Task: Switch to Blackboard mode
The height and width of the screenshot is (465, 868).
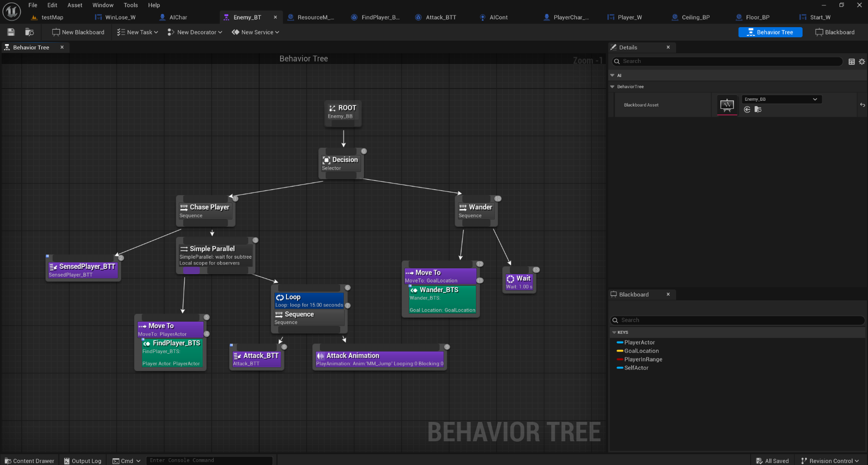Action: pos(835,32)
